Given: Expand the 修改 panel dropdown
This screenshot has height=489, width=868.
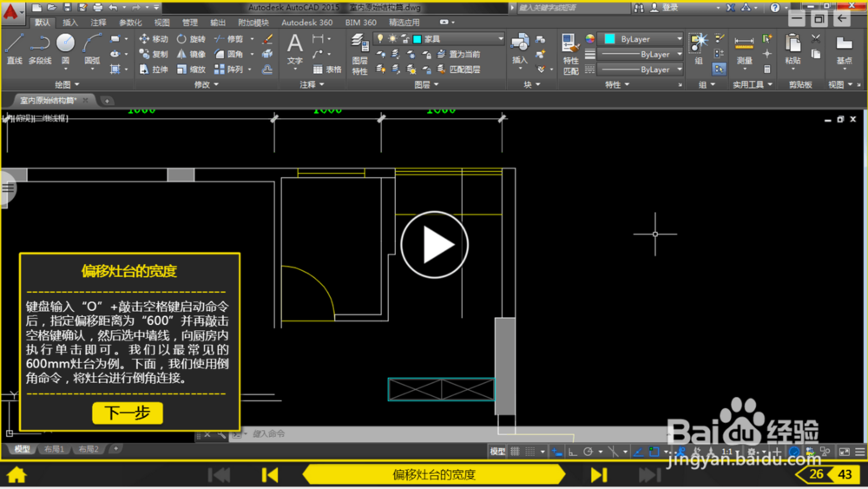Looking at the screenshot, I should pyautogui.click(x=207, y=84).
